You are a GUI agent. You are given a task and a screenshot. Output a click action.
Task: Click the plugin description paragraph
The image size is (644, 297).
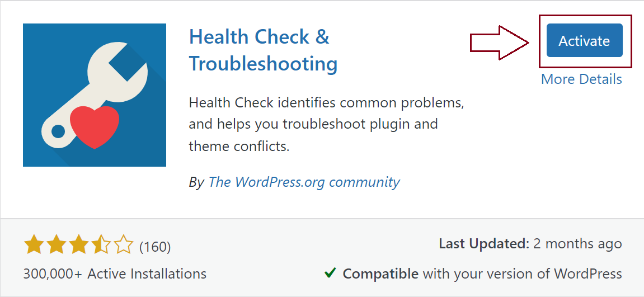coord(326,125)
